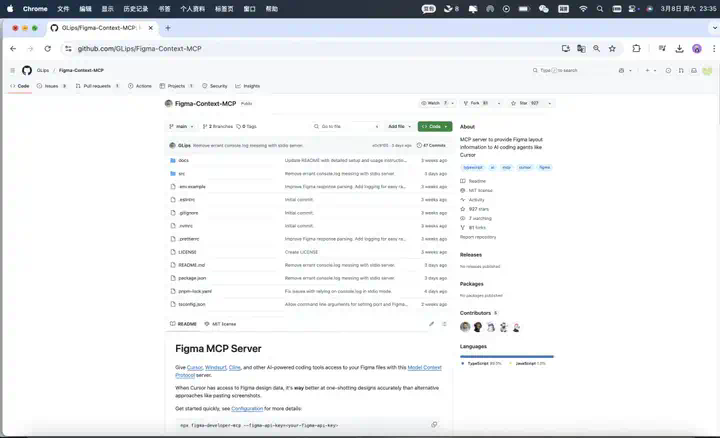
Task: Select the MIT license tab
Action: (x=220, y=324)
